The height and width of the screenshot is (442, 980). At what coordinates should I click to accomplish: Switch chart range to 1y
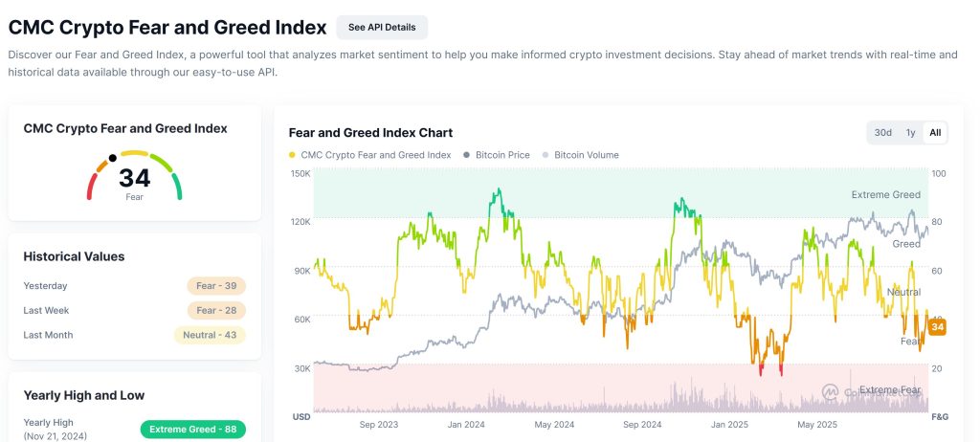coord(910,132)
